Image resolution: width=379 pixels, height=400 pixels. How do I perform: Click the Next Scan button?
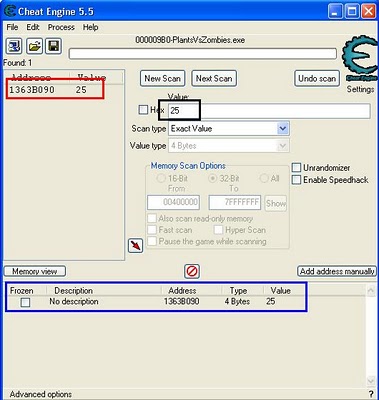[214, 79]
